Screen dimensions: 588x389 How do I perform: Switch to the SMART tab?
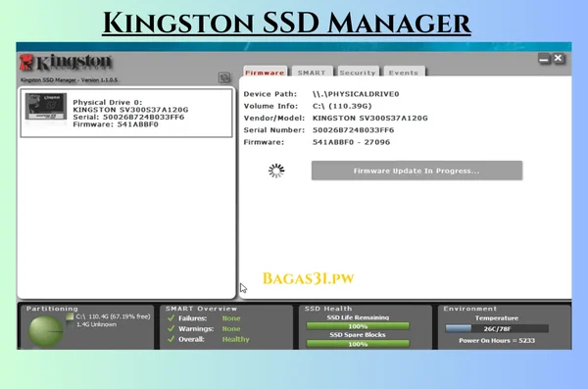tap(312, 73)
